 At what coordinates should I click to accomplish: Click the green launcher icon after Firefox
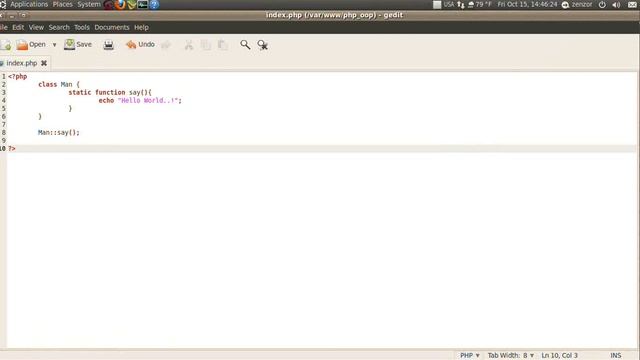[x=131, y=5]
